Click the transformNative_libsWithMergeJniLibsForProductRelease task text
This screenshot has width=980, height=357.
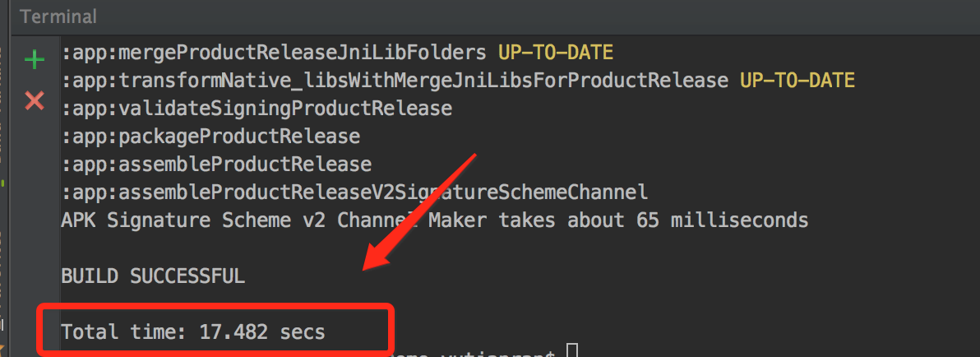(395, 81)
